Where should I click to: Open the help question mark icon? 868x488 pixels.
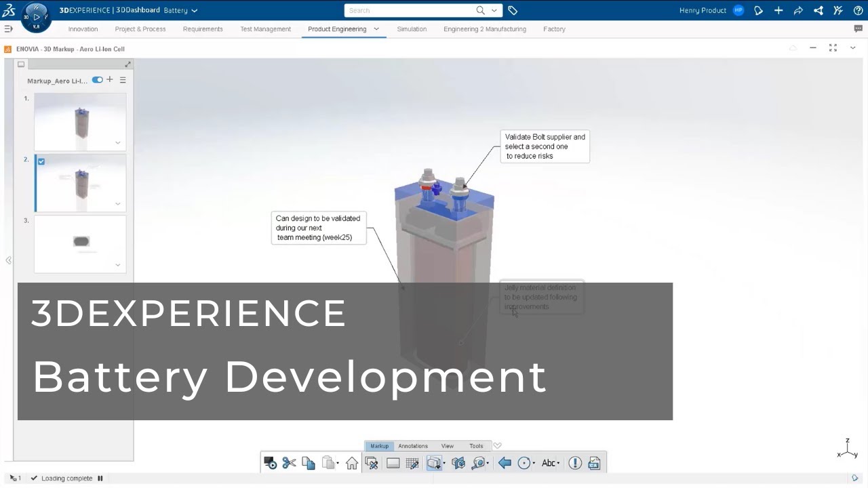pyautogui.click(x=858, y=10)
